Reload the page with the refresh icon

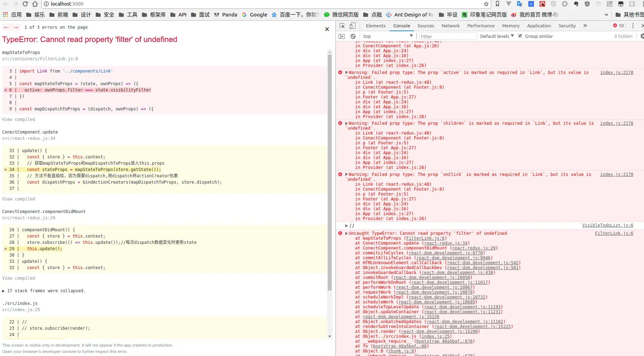[x=25, y=4]
